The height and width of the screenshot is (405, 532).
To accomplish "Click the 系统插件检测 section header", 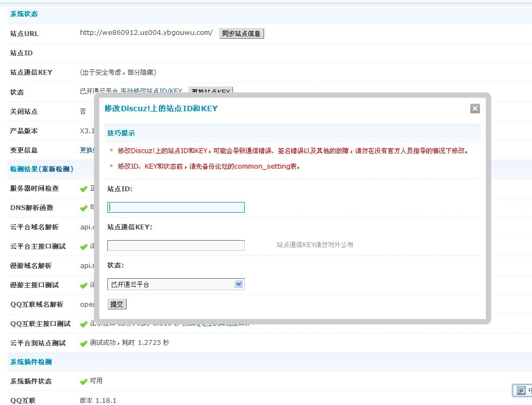I will coord(31,362).
